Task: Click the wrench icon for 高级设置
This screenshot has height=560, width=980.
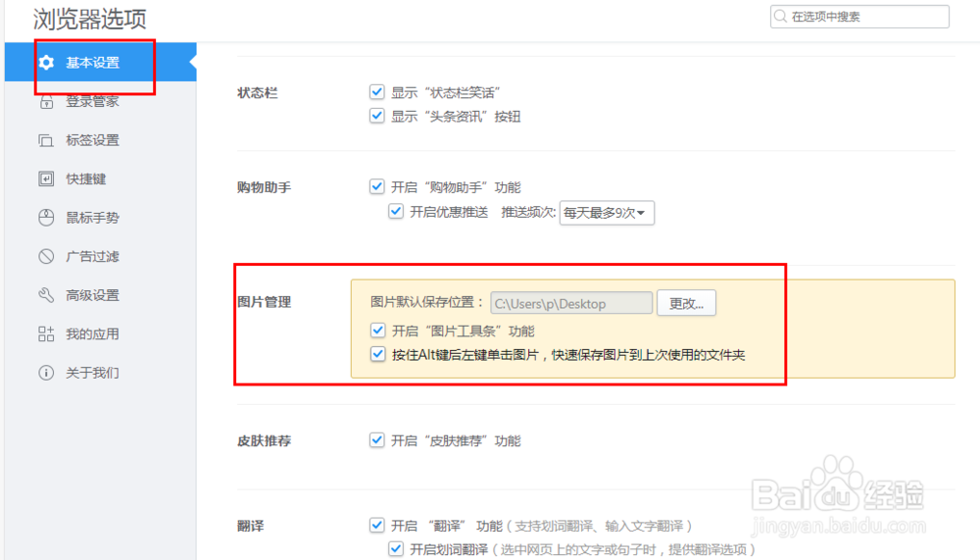Action: 46,295
